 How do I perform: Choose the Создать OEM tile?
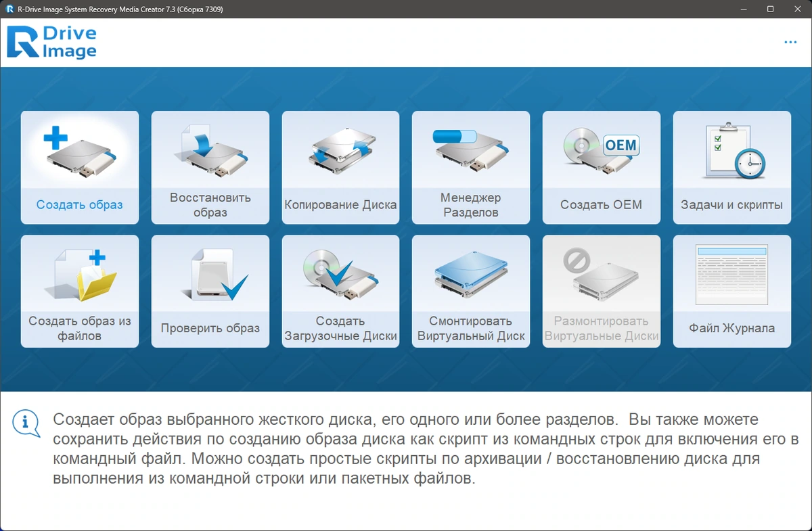602,167
